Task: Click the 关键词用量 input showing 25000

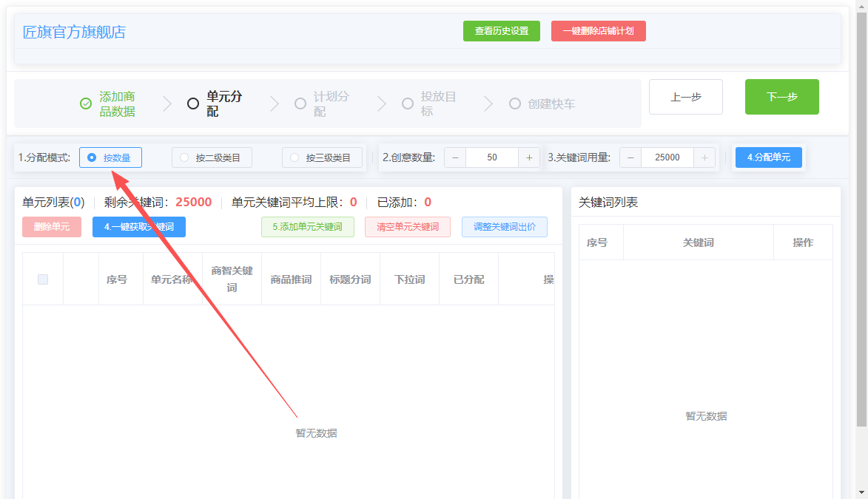Action: (x=667, y=157)
